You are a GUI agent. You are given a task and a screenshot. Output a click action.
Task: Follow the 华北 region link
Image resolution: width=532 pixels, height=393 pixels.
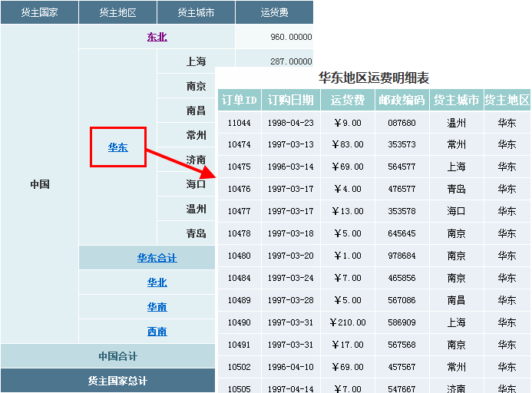tap(157, 282)
